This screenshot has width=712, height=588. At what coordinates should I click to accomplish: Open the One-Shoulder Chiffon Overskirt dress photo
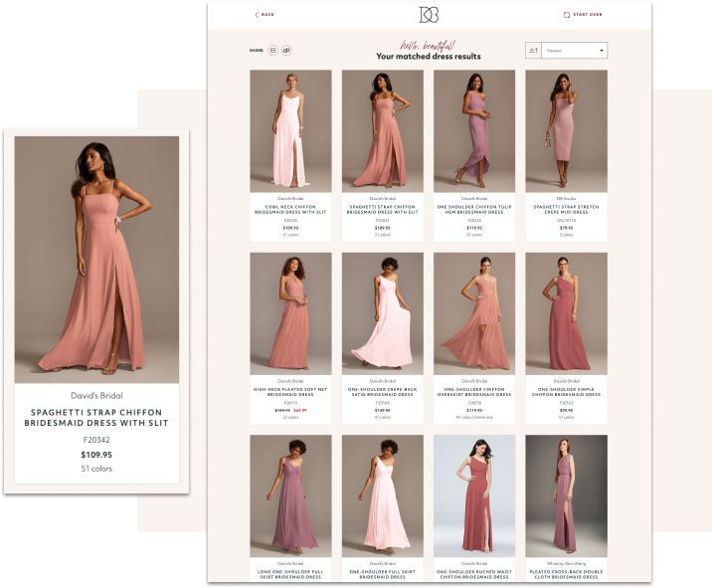coord(474,313)
